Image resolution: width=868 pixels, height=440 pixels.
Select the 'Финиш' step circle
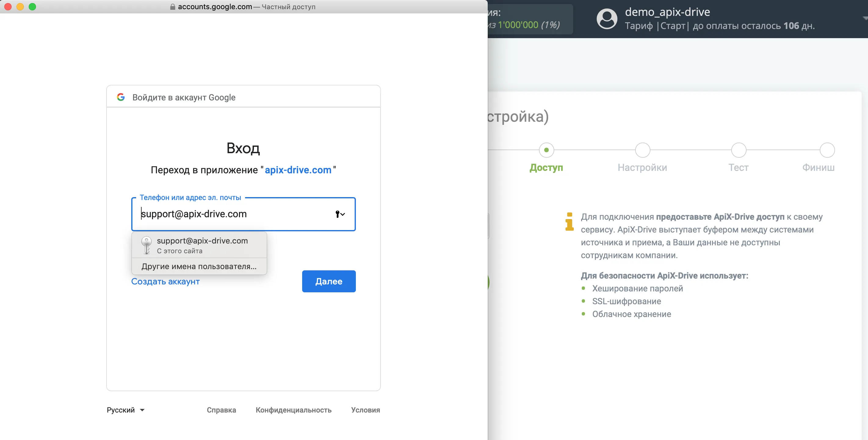click(x=827, y=150)
